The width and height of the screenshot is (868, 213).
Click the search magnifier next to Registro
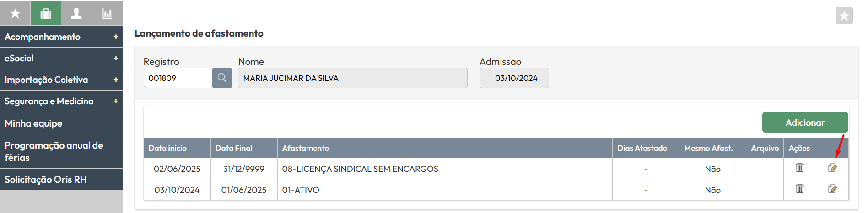[x=222, y=78]
